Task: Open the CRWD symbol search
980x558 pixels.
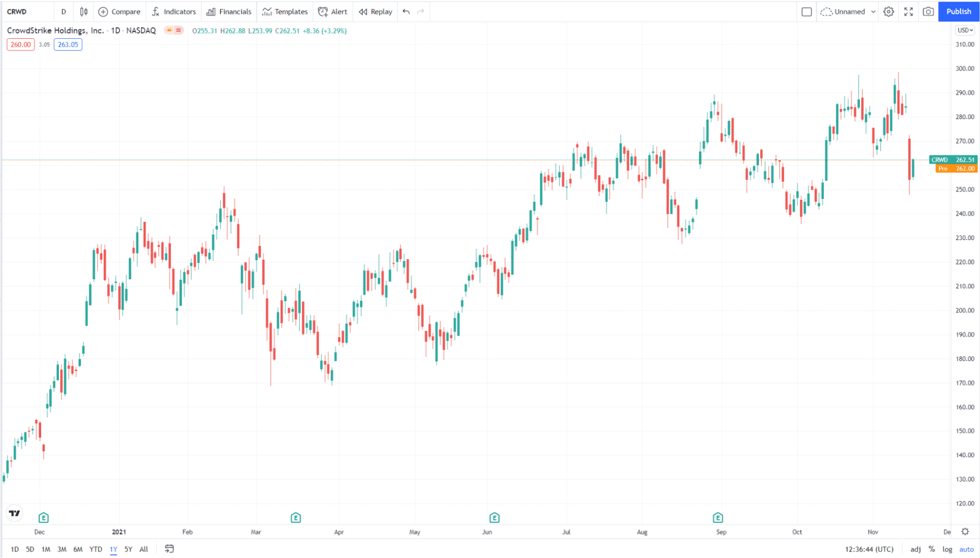Action: pos(17,12)
